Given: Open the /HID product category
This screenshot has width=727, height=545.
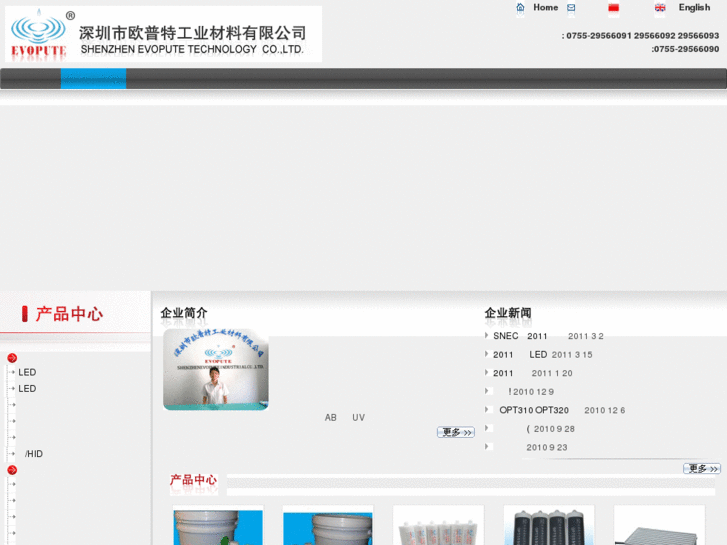Looking at the screenshot, I should 34,454.
